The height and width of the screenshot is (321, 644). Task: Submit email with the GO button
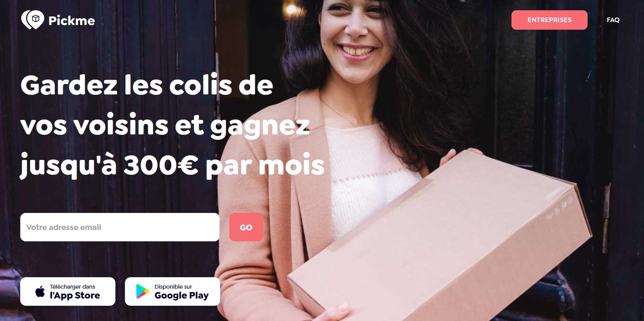246,227
